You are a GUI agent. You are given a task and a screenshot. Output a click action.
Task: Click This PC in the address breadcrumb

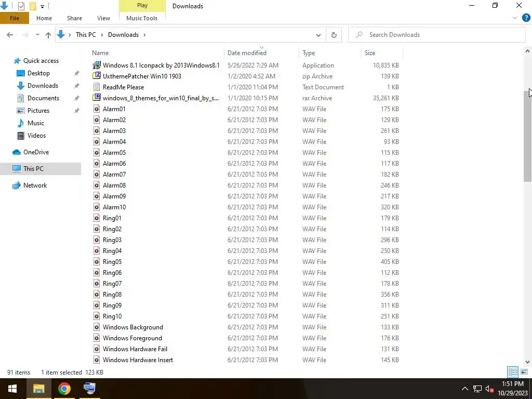point(86,35)
